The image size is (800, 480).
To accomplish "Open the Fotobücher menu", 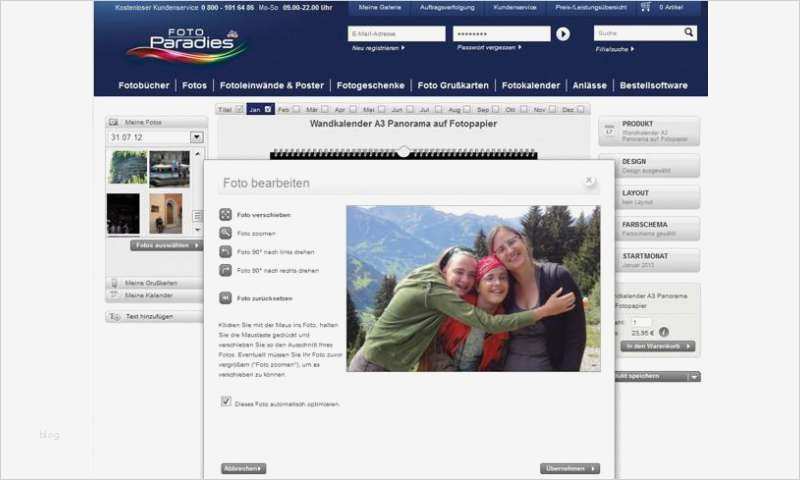I will (x=143, y=86).
